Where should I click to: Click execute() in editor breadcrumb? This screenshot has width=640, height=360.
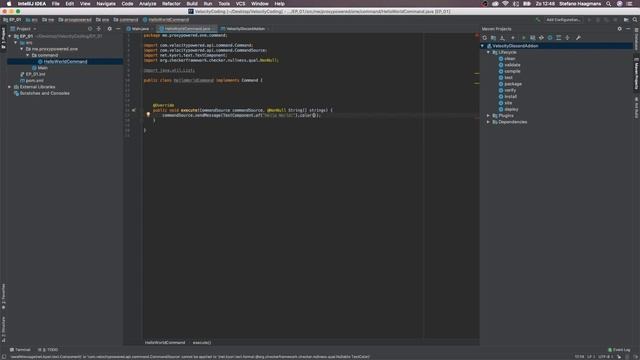click(x=202, y=342)
